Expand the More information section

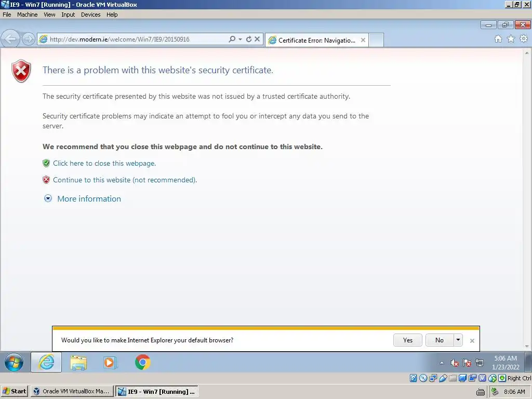click(x=83, y=199)
